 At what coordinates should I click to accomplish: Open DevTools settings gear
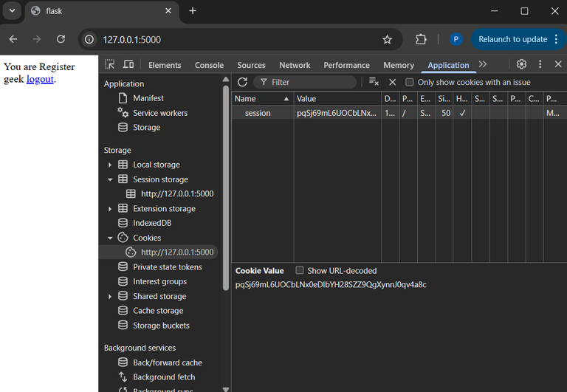coord(521,65)
